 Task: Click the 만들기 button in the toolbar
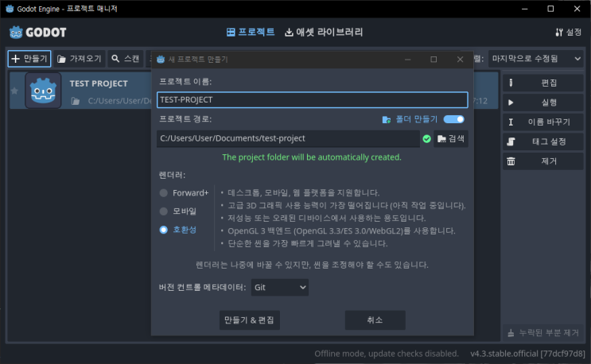(x=29, y=59)
